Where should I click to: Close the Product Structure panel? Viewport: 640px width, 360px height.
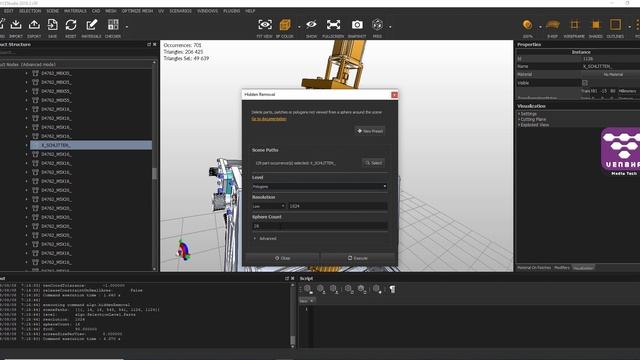click(155, 44)
